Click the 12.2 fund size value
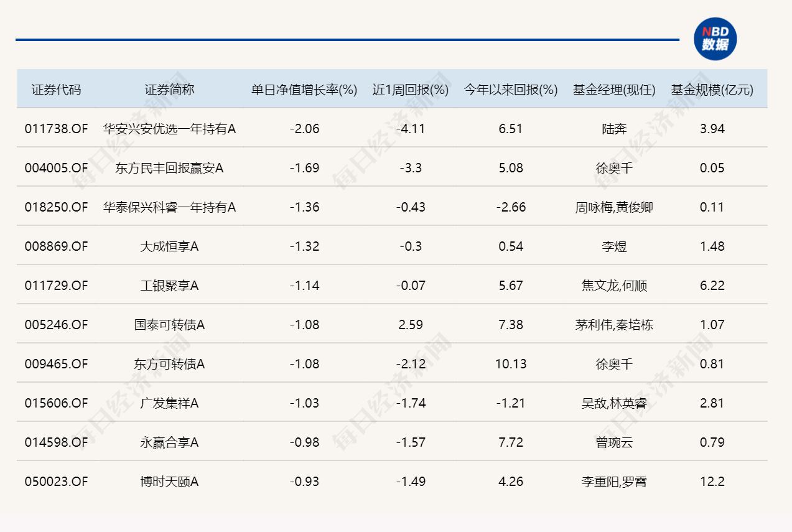792x532 pixels. [x=712, y=482]
